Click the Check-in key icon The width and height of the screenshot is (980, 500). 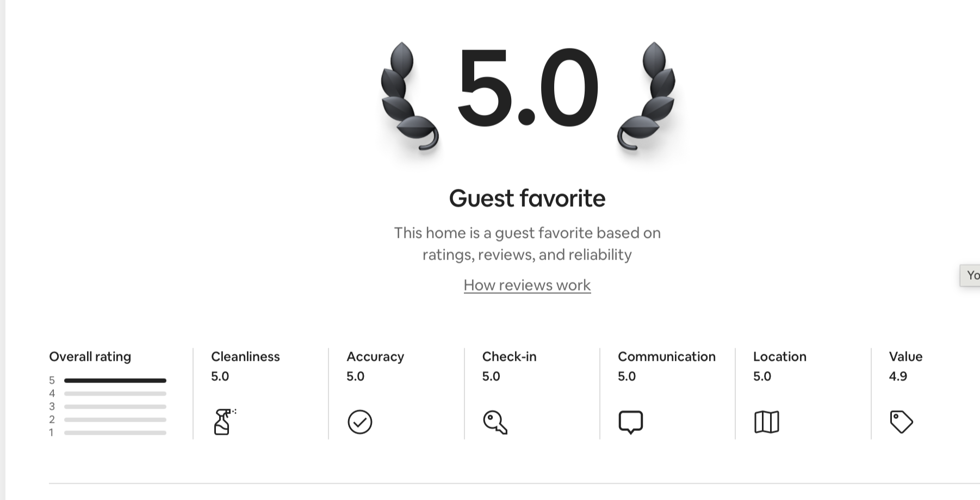click(495, 422)
